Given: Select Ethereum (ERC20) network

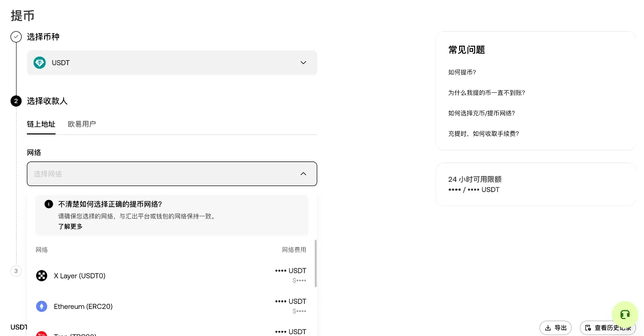Looking at the screenshot, I should [171, 306].
